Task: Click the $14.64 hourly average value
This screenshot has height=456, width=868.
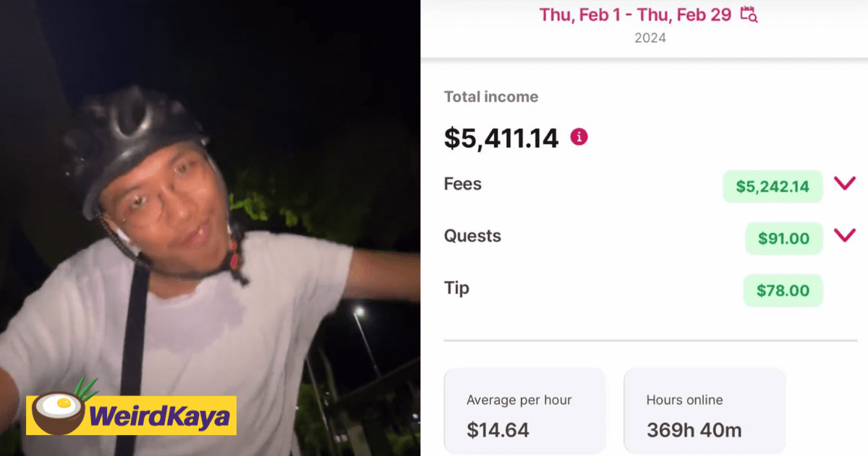Action: click(x=498, y=430)
